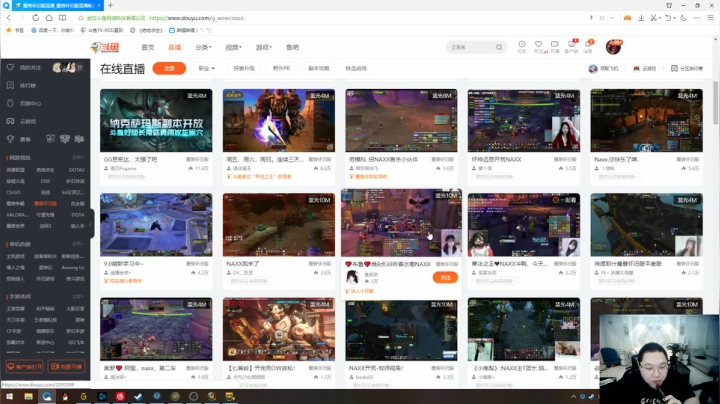Open address bar history dropdown arrow
The height and width of the screenshot is (404, 720).
click(x=612, y=18)
